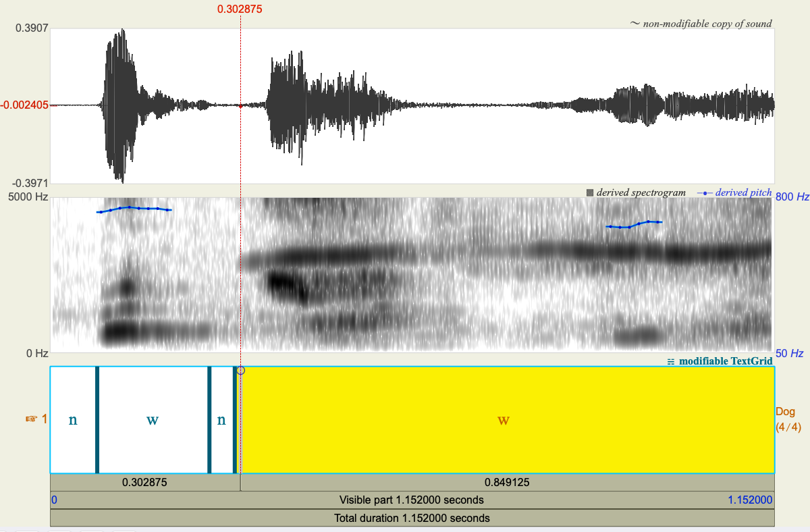
Task: Click the 1.152000 end-time label on the timeline
Action: [x=751, y=500]
